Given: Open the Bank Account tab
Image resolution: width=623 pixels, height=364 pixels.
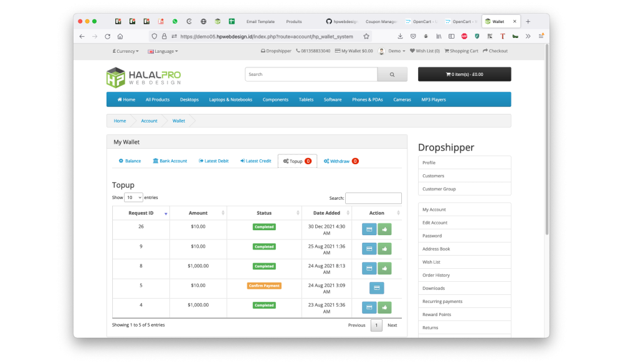Looking at the screenshot, I should 169,161.
